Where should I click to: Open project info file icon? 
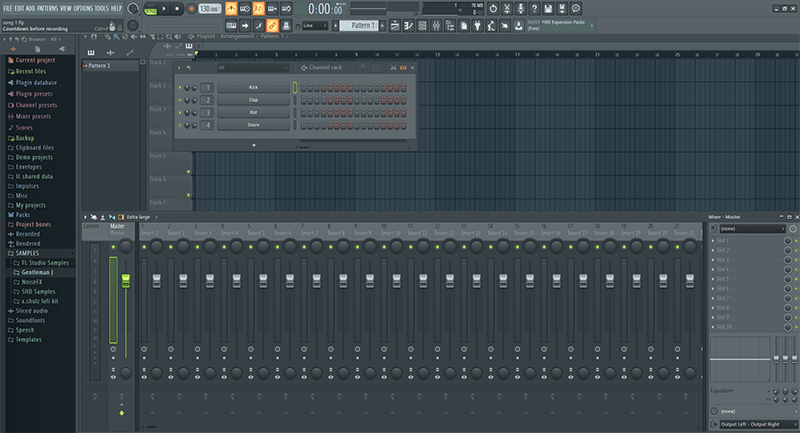(464, 26)
